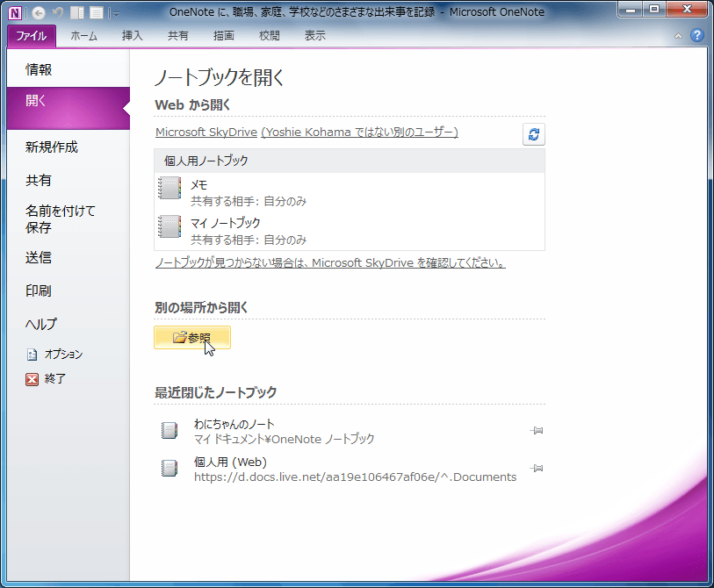
Task: Collapse the ribbon with the small arrow
Action: tap(678, 36)
